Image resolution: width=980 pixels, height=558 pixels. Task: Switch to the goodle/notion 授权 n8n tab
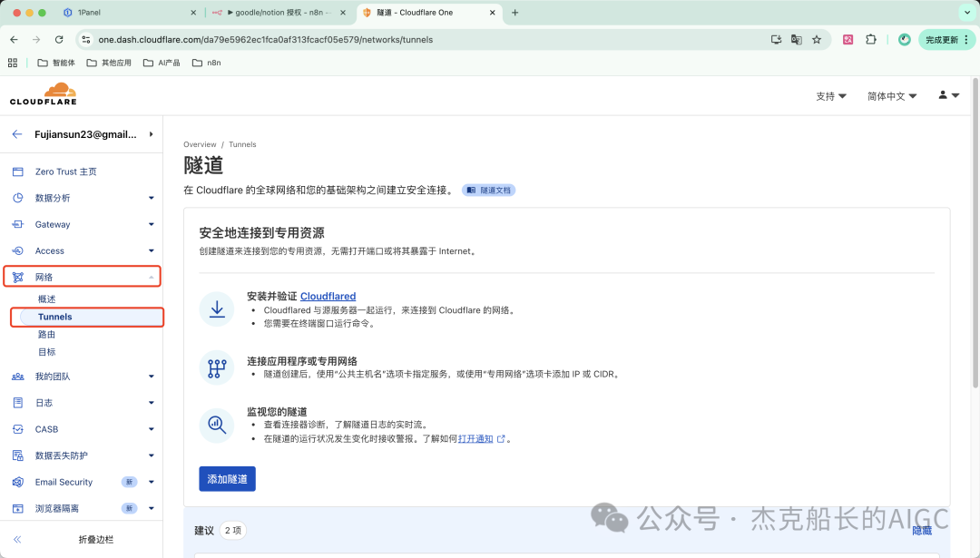[x=279, y=13]
